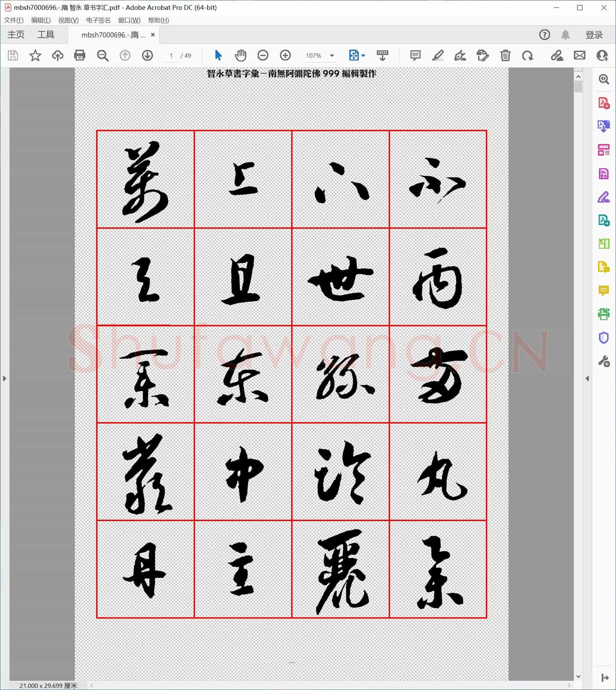Upload file to cloud icon
616x690 pixels.
point(57,55)
